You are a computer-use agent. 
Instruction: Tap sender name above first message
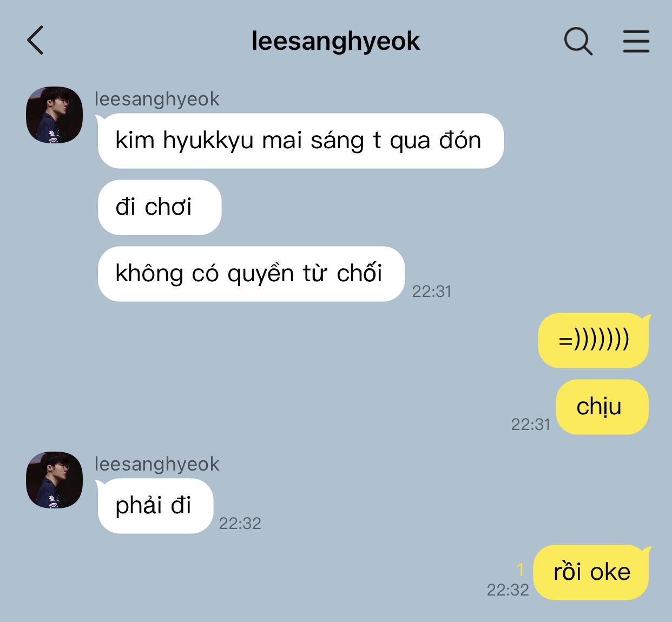pos(157,99)
